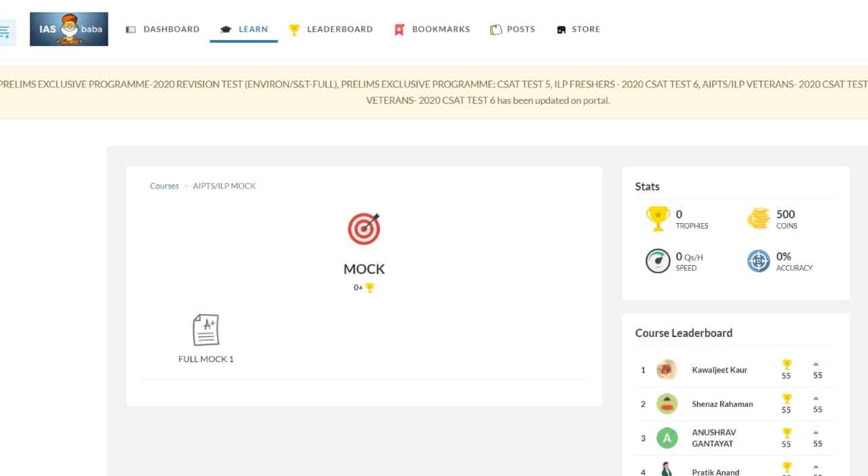Click the IAS baba logo

[x=68, y=29]
